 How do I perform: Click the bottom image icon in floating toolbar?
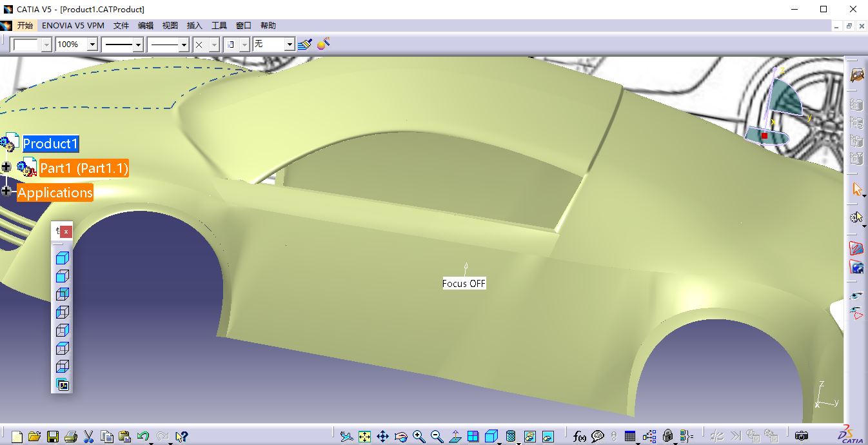(63, 385)
